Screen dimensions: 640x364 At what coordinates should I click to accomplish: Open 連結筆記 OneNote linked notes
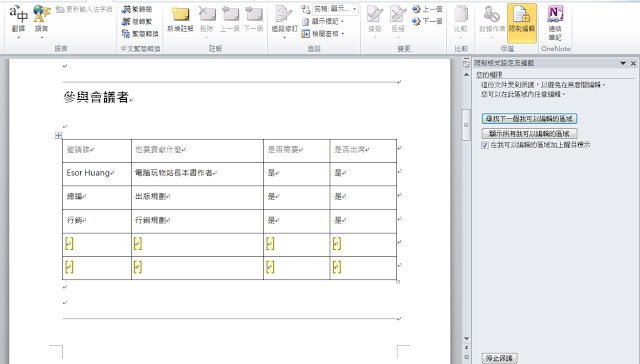coord(555,23)
